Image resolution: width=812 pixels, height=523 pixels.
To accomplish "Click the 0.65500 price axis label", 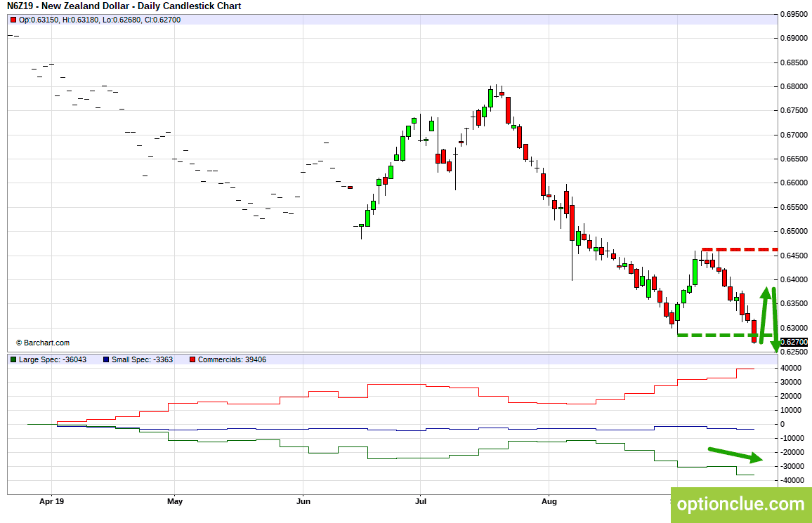I will click(794, 207).
